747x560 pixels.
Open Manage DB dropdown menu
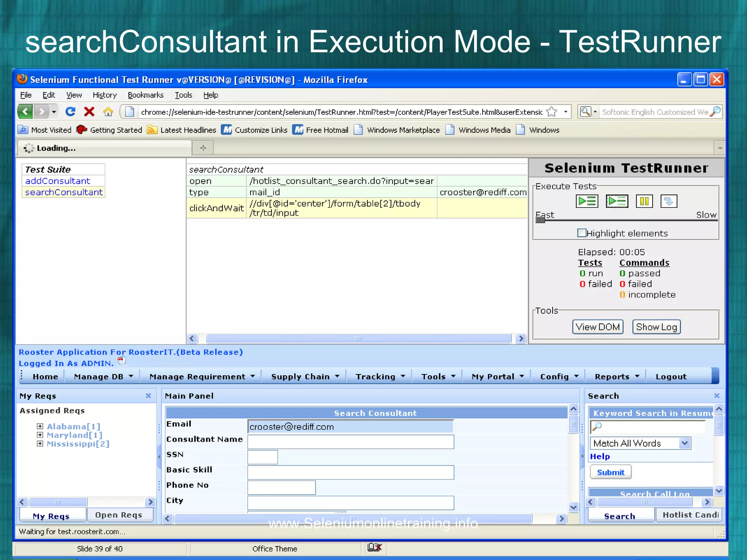pos(104,377)
